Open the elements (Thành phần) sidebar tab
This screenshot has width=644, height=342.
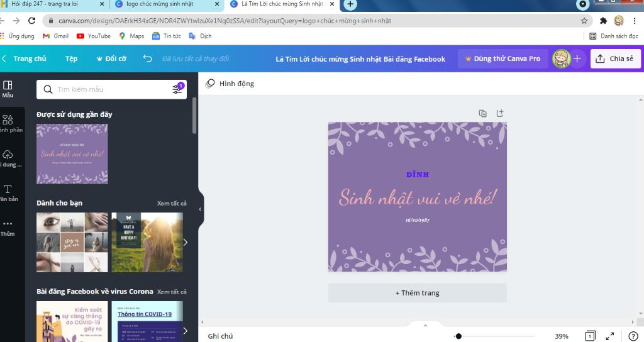point(8,124)
